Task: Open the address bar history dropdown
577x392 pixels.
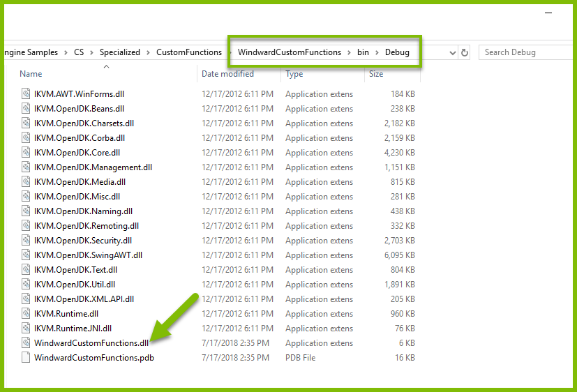Action: click(x=453, y=53)
